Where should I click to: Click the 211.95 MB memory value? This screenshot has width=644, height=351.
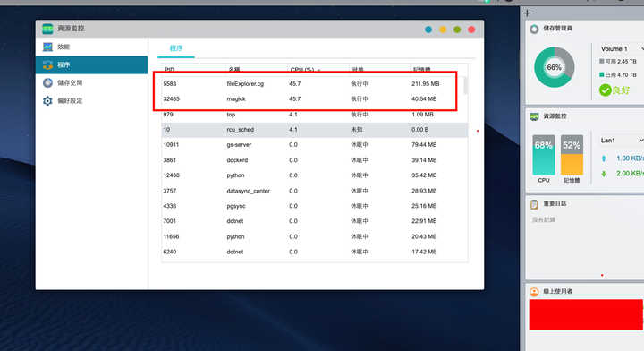point(426,84)
